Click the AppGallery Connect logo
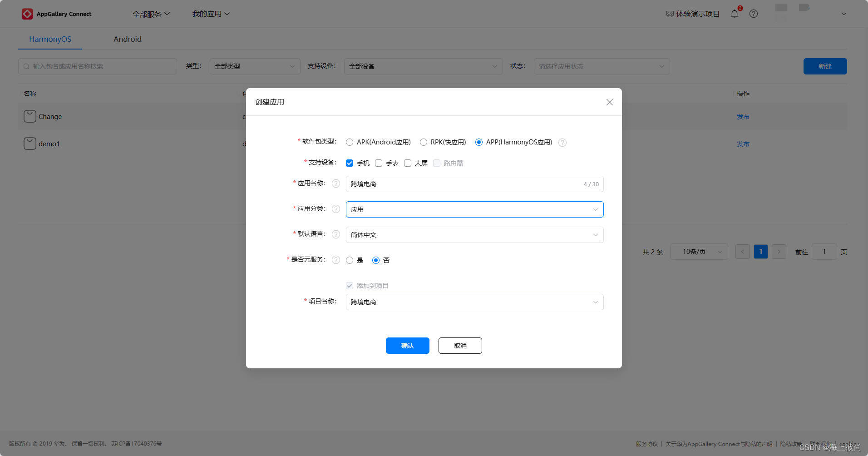The image size is (868, 456). [56, 14]
